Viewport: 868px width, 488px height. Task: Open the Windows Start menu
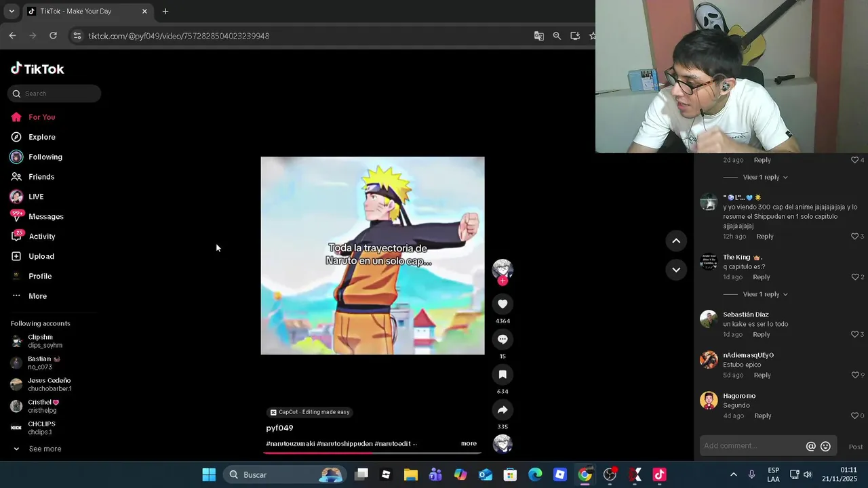209,474
